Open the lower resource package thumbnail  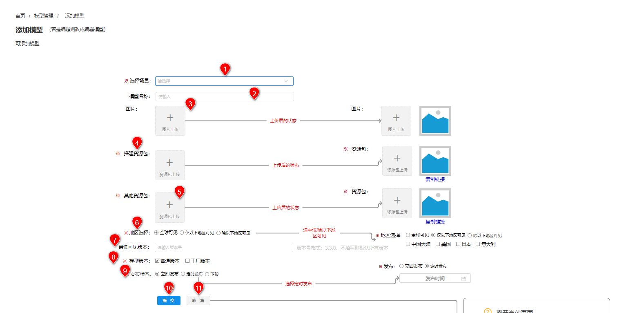[435, 203]
